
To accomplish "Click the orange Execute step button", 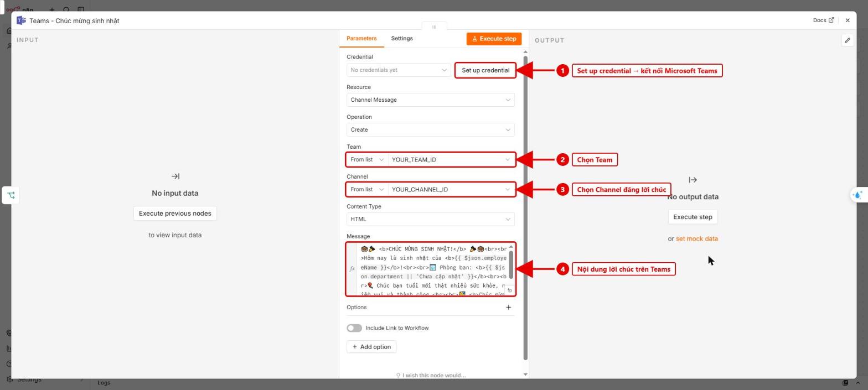I will [x=494, y=39].
